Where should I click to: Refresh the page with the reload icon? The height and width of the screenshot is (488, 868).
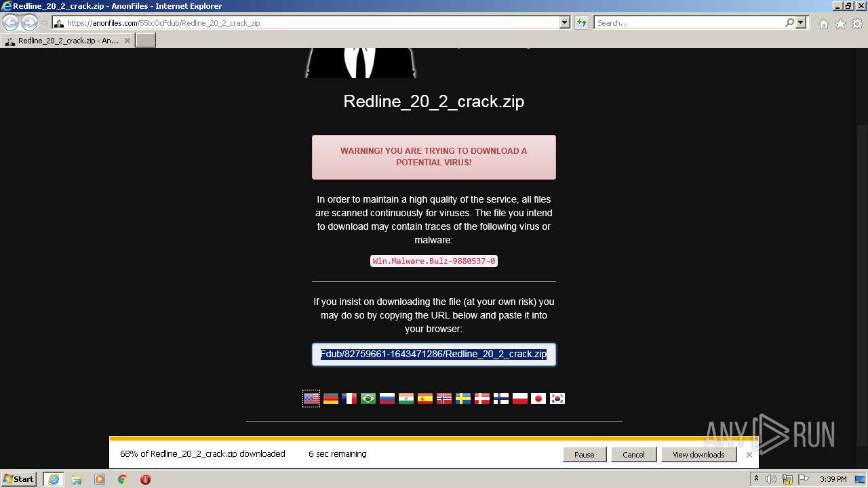tap(581, 23)
